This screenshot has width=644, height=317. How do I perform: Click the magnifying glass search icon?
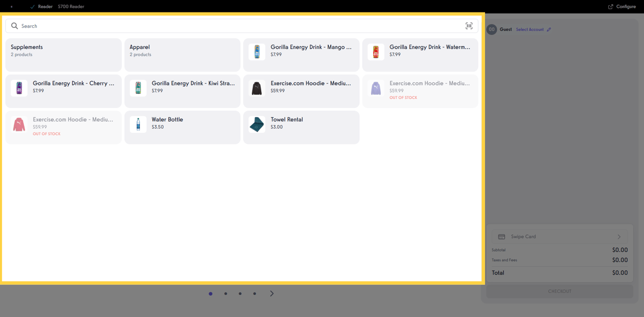tap(14, 26)
